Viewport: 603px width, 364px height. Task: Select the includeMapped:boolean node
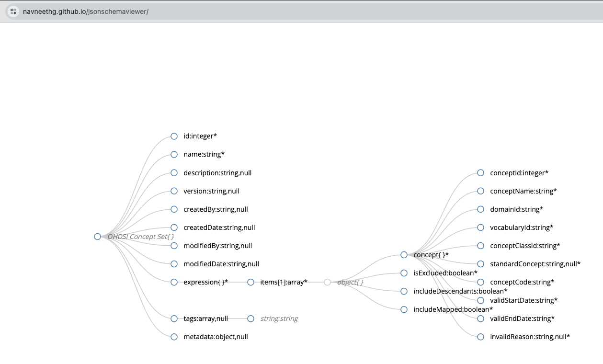click(x=404, y=309)
